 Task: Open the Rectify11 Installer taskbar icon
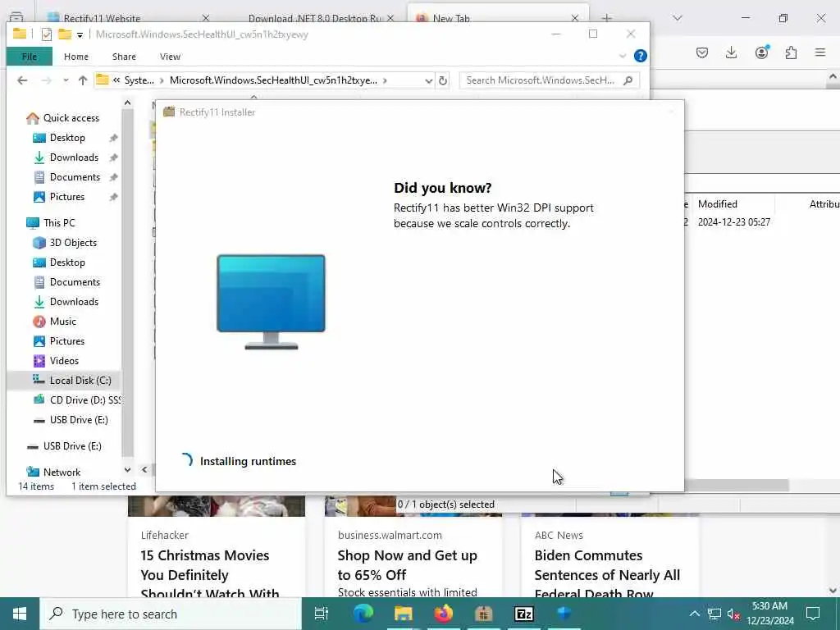pyautogui.click(x=484, y=614)
